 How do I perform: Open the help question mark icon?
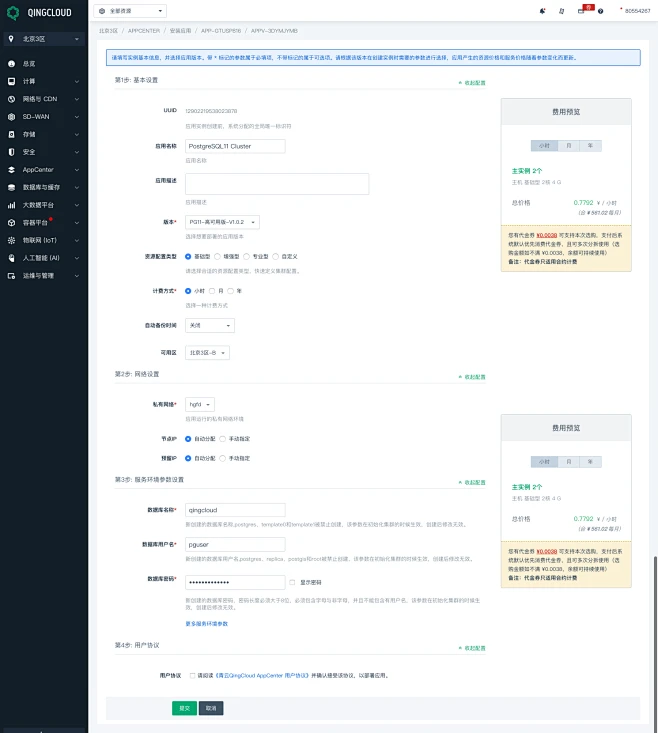(x=600, y=11)
